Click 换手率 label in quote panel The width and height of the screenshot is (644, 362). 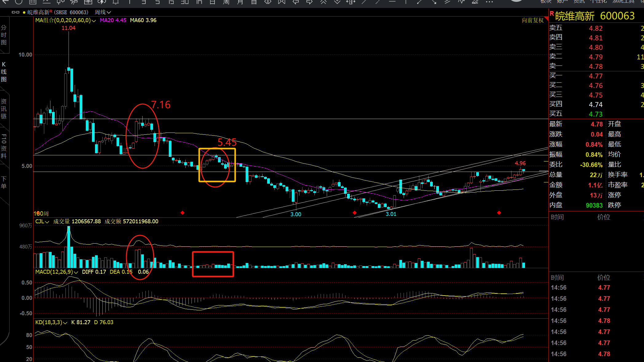coord(617,175)
